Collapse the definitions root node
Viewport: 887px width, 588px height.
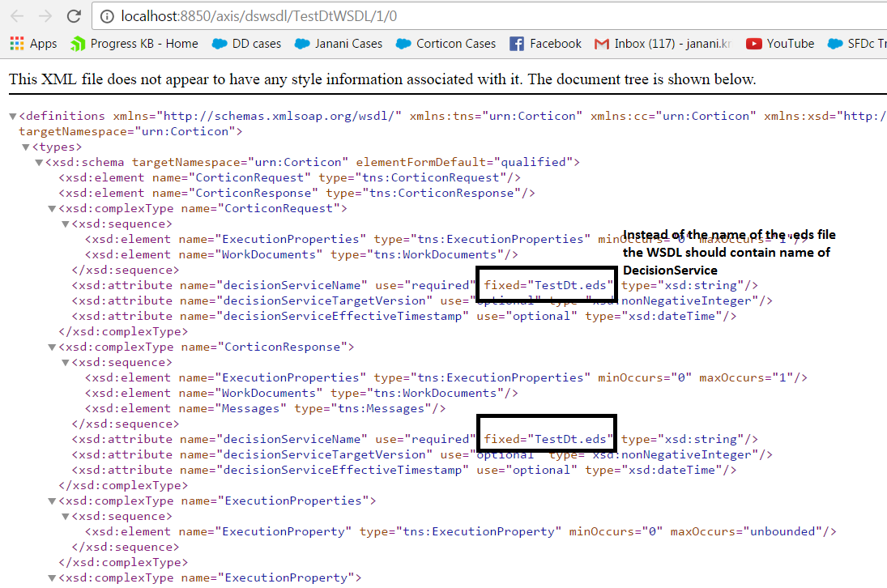pos(12,117)
